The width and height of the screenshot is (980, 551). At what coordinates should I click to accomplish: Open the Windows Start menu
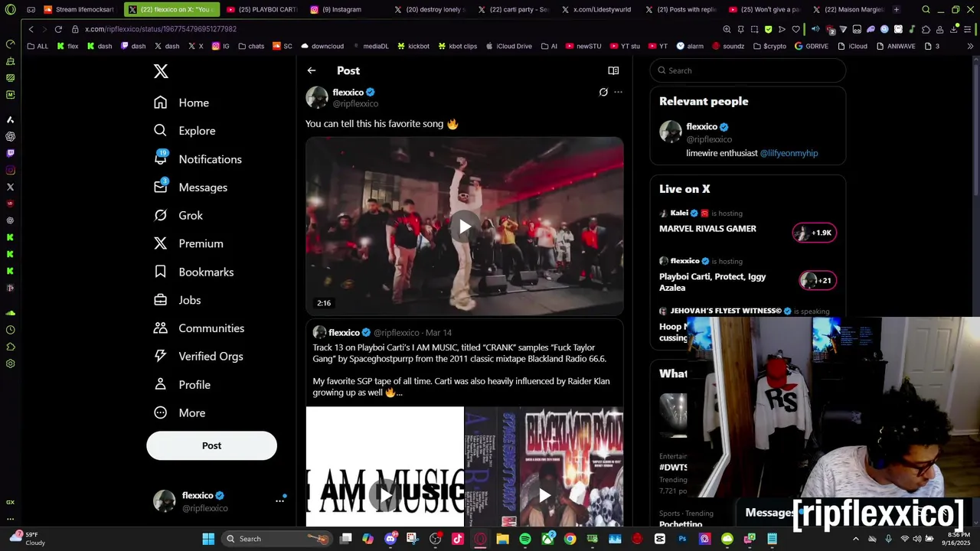click(x=208, y=539)
